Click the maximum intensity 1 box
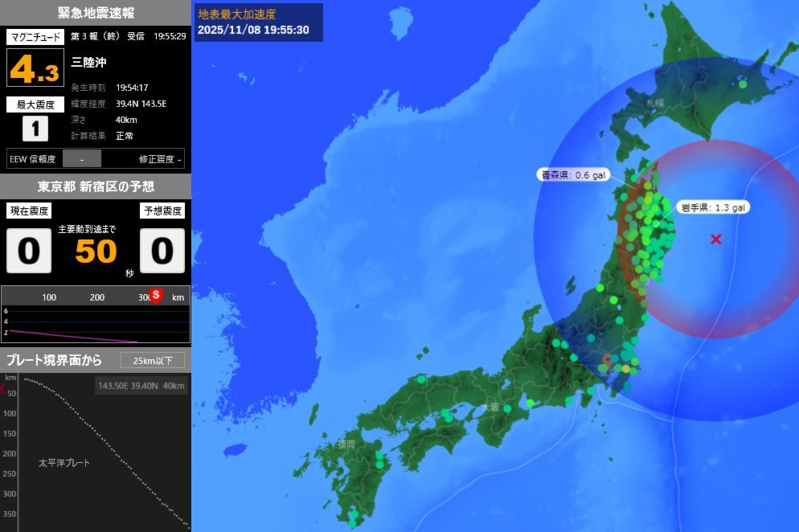The height and width of the screenshot is (532, 799). [35, 129]
